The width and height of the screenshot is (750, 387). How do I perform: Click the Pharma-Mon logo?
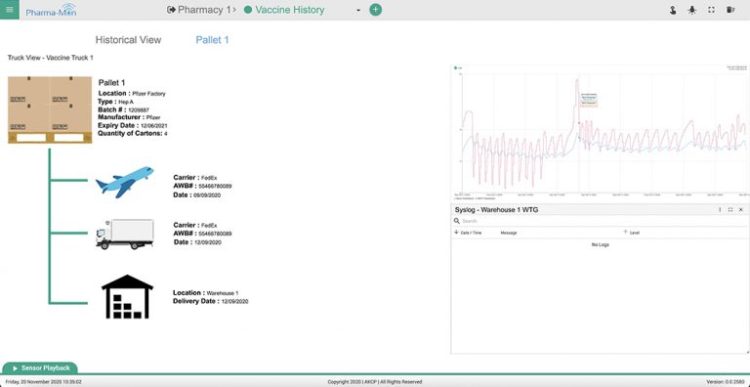51,10
